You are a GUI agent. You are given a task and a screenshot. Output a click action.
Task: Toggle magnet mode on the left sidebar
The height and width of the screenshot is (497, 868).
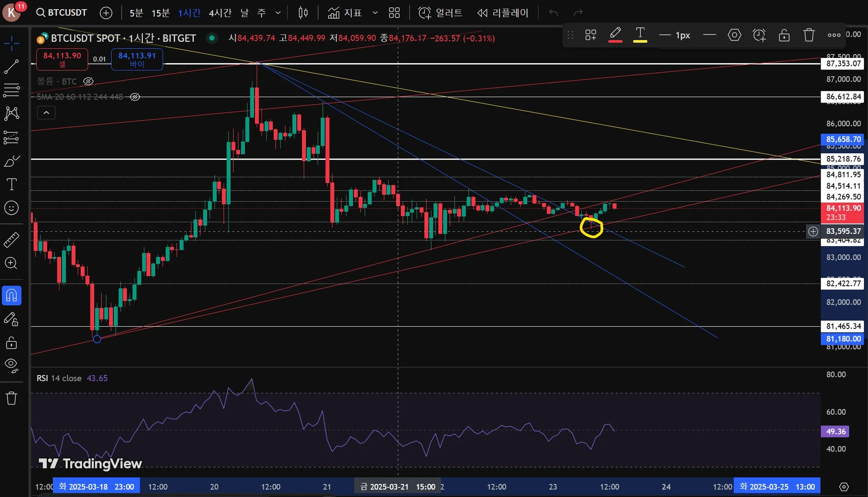(12, 295)
